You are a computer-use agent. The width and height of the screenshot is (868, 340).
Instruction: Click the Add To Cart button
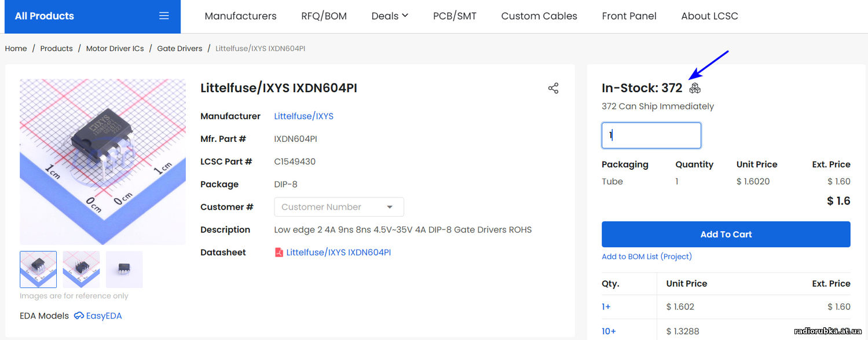click(x=726, y=235)
